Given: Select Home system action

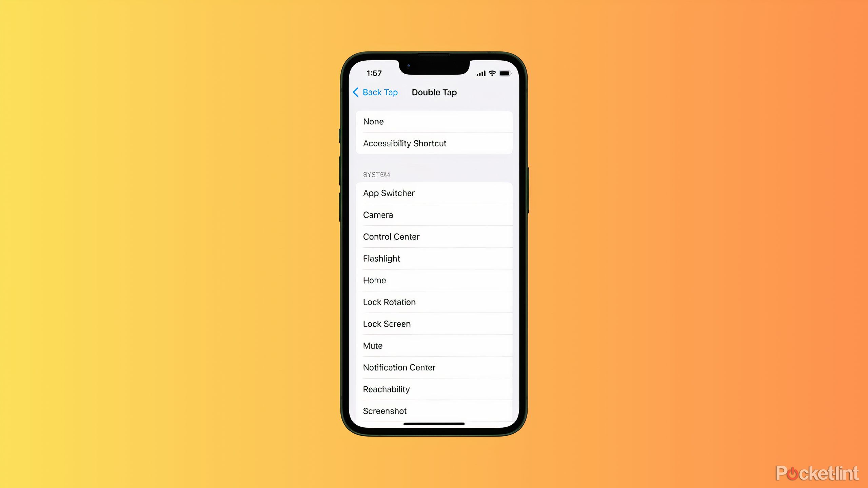Looking at the screenshot, I should click(x=434, y=280).
